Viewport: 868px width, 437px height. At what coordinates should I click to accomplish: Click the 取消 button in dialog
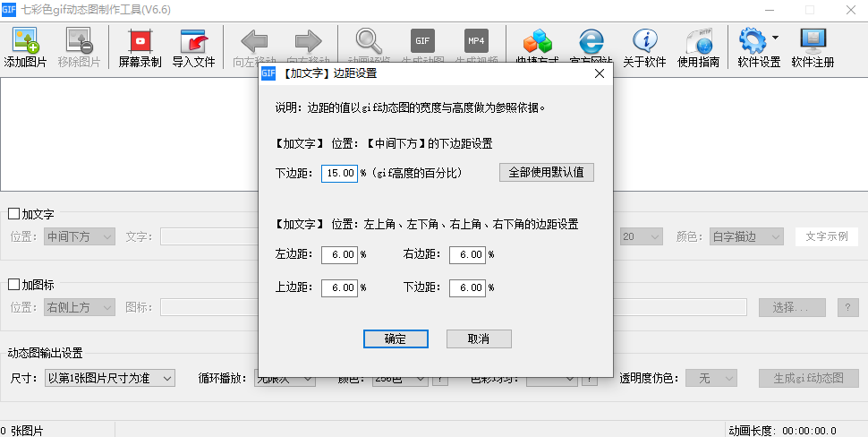click(x=479, y=339)
